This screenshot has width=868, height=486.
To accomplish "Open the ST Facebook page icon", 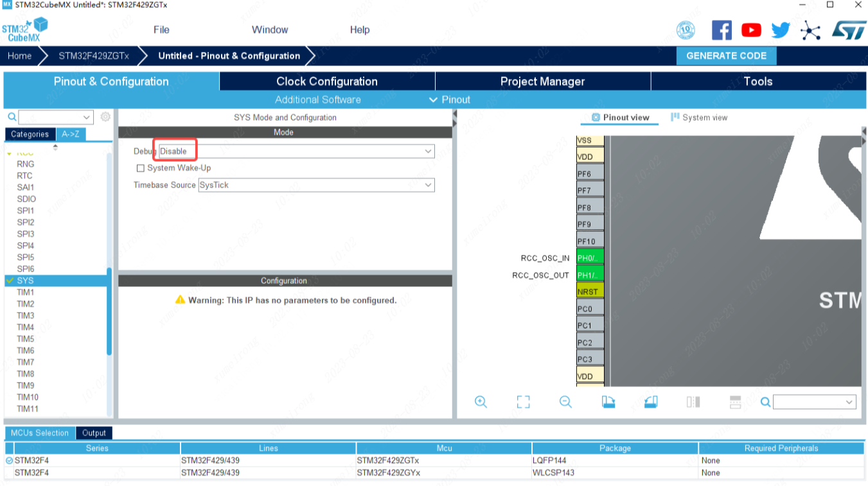I will point(722,30).
